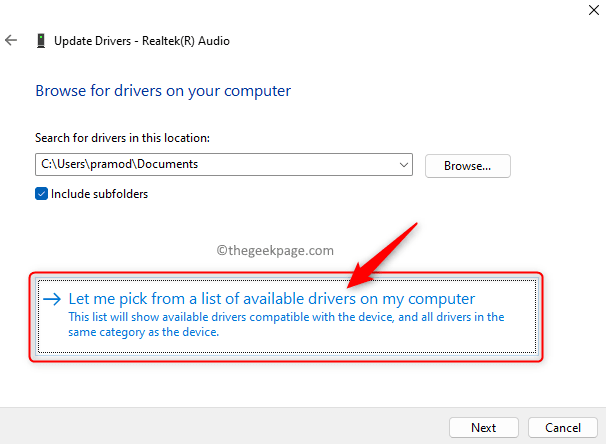This screenshot has height=444, width=606.
Task: Go back using the back arrow
Action: click(x=12, y=41)
